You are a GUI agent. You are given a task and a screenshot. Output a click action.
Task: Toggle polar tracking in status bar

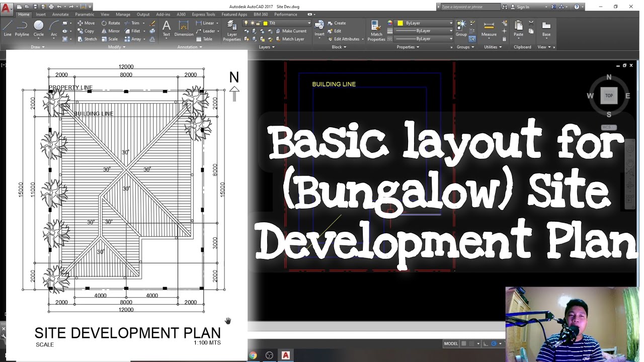(494, 344)
